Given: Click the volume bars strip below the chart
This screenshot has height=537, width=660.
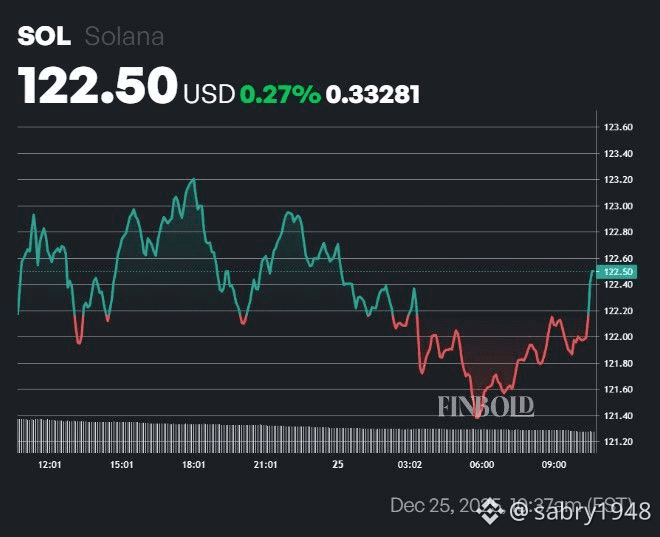Looking at the screenshot, I should tap(307, 436).
